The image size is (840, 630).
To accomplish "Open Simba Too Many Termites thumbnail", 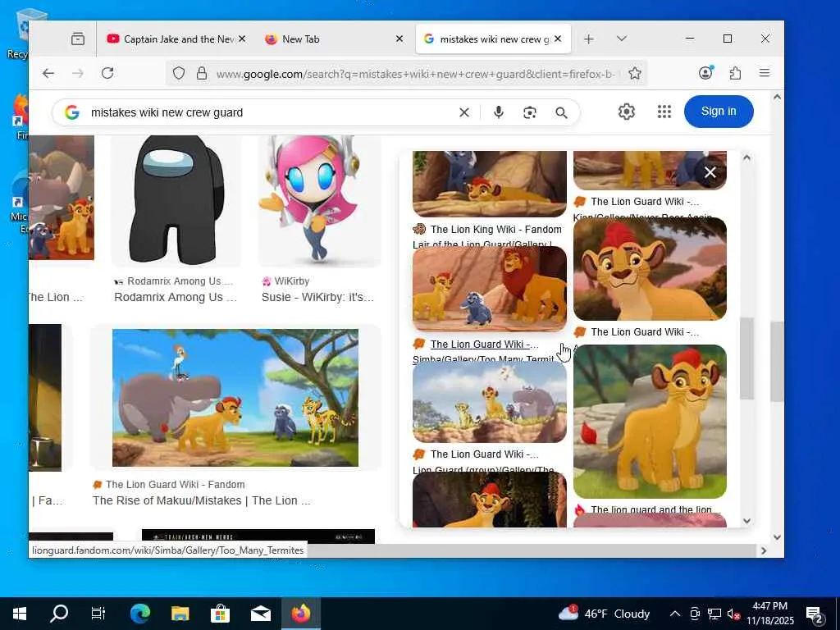I will [x=489, y=289].
